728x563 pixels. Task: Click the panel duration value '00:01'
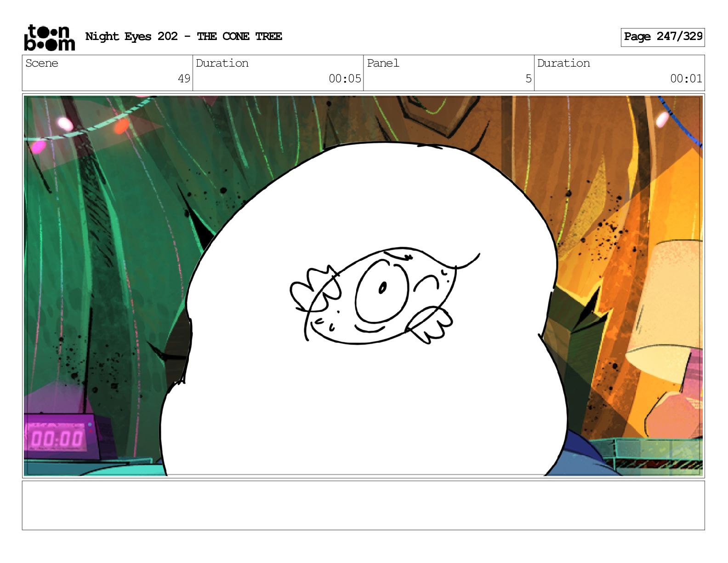coord(686,79)
